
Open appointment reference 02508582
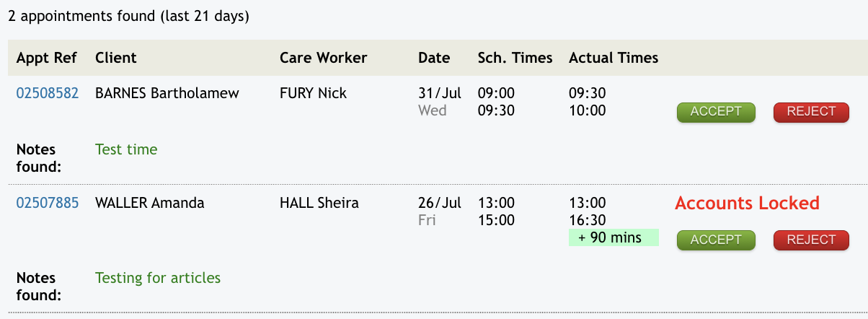(x=48, y=93)
